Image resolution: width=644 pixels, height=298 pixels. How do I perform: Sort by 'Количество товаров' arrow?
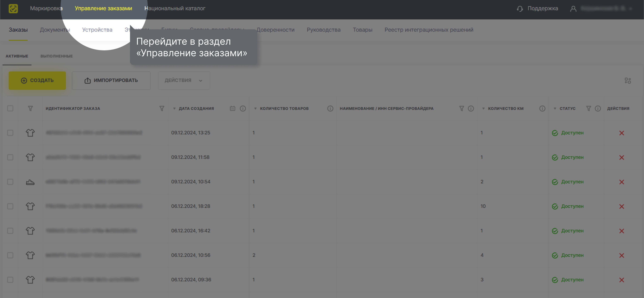[x=255, y=108]
